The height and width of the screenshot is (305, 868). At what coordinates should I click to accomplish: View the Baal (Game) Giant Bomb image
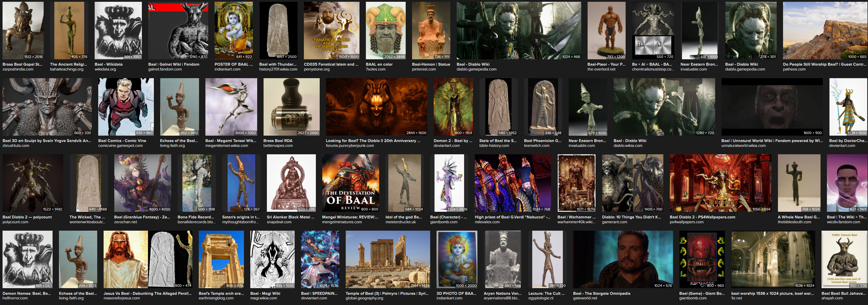tap(702, 260)
